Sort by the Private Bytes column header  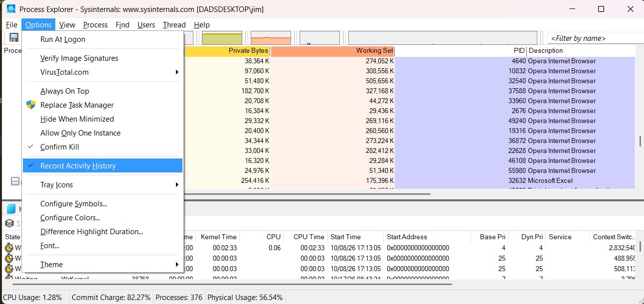[227, 50]
